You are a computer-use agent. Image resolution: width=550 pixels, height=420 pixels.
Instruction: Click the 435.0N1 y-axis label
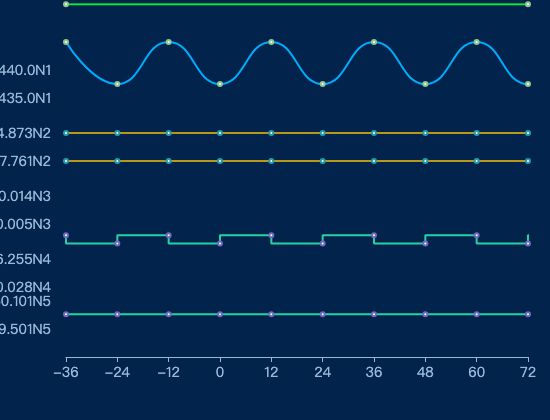(x=25, y=98)
